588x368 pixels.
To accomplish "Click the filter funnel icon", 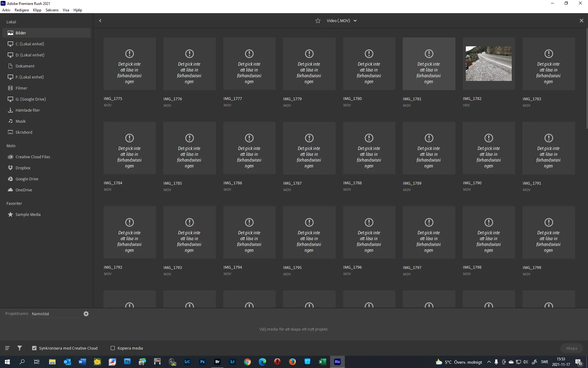I will tap(20, 348).
